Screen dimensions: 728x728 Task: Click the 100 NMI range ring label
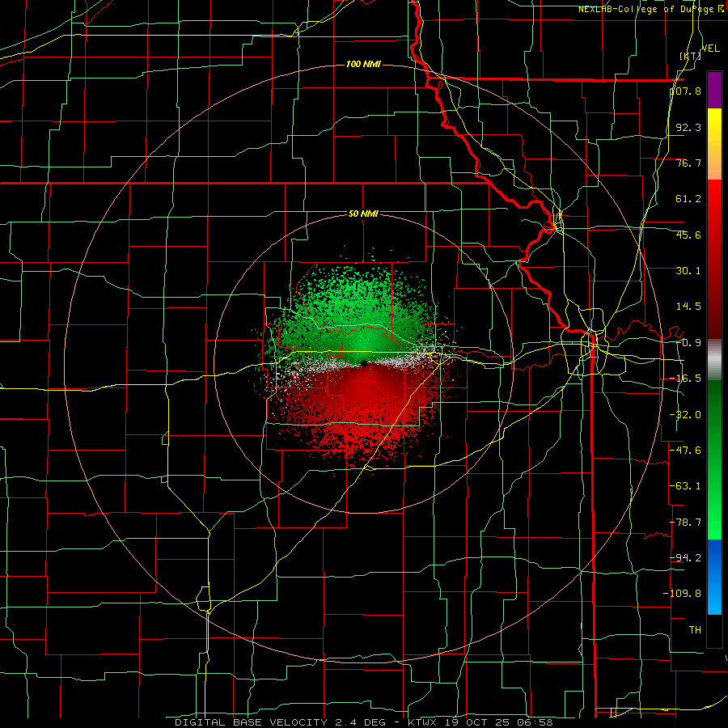click(363, 64)
